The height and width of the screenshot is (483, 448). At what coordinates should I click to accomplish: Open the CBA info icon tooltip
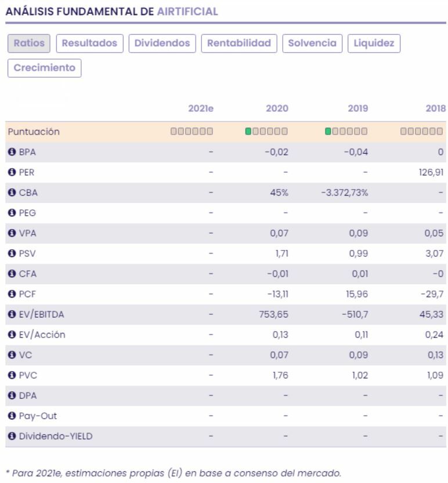tap(12, 193)
